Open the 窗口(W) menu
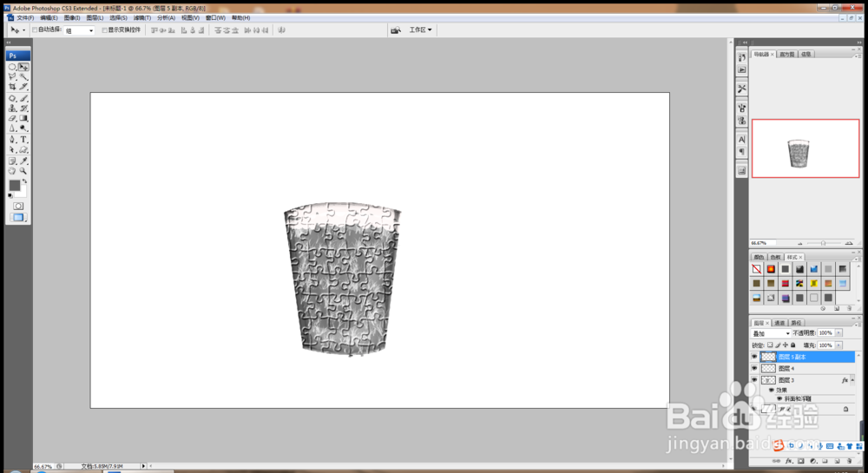868x473 pixels. (215, 17)
